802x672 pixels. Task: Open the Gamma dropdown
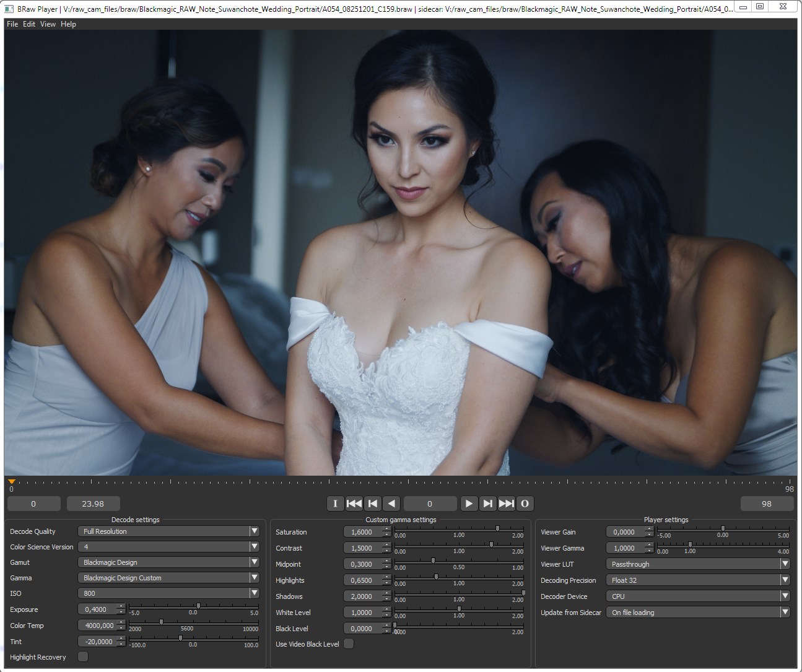168,578
